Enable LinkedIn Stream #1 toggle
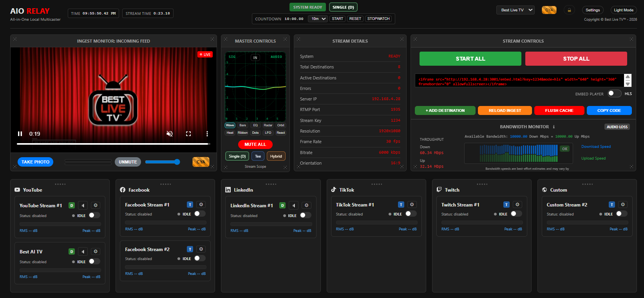The height and width of the screenshot is (298, 644). coord(305,215)
